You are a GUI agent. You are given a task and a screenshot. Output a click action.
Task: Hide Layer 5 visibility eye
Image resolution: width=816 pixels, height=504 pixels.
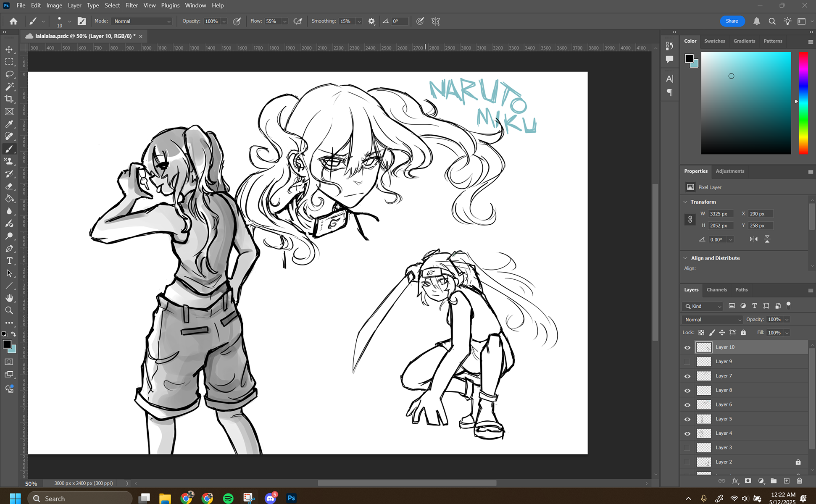coord(687,419)
